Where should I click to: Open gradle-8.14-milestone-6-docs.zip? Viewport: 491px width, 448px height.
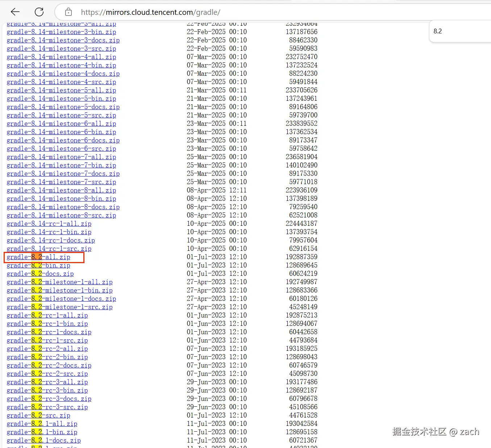63,140
